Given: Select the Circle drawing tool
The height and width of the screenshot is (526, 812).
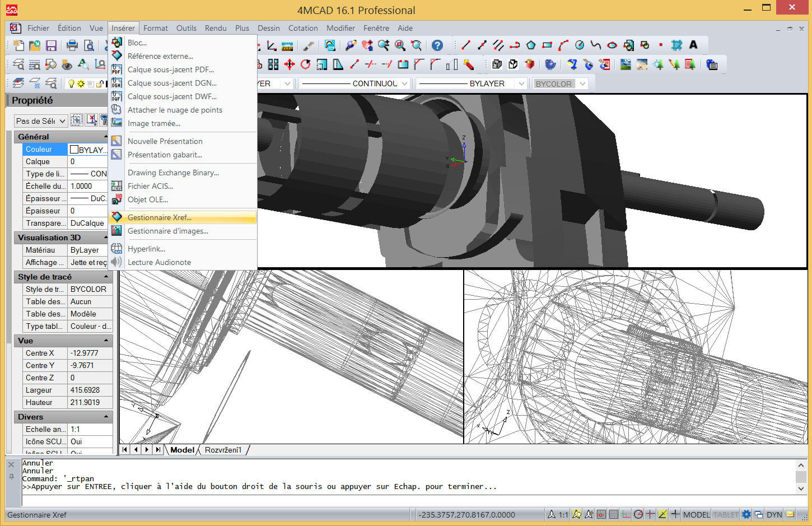Looking at the screenshot, I should 580,45.
